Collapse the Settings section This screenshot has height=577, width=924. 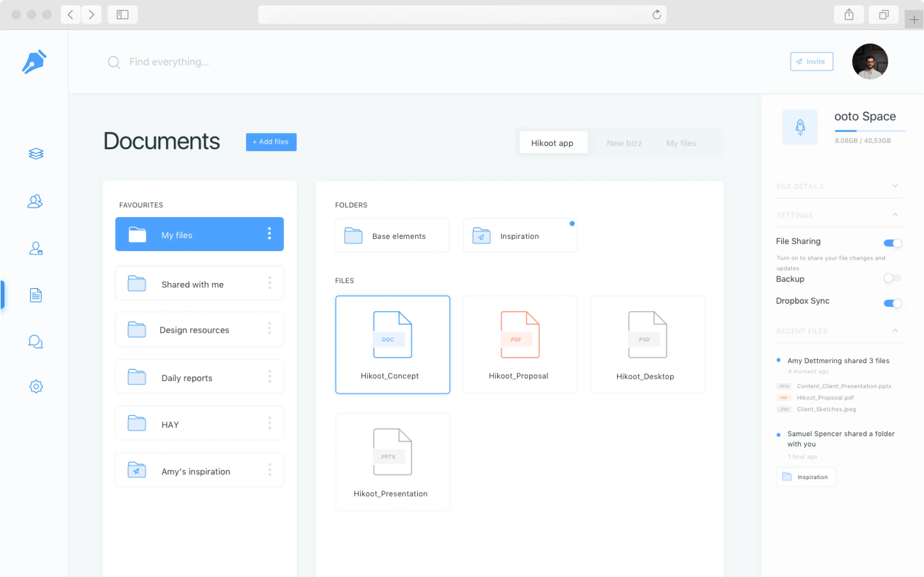[x=895, y=215]
